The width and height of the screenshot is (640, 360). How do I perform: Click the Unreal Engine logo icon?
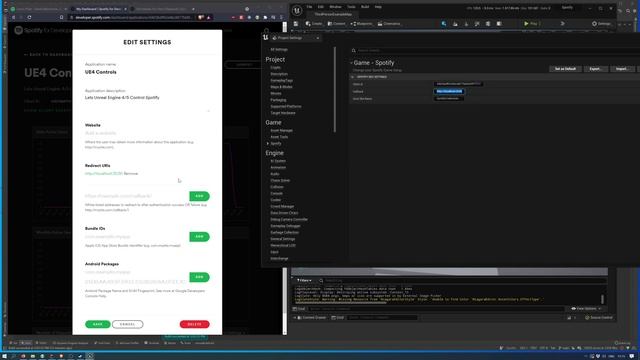coord(297,10)
